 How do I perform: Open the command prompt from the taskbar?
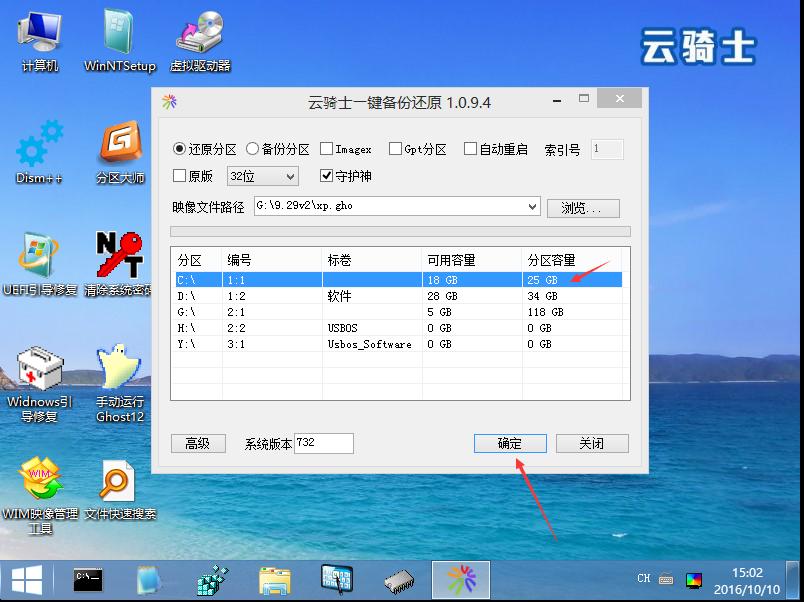click(x=87, y=578)
